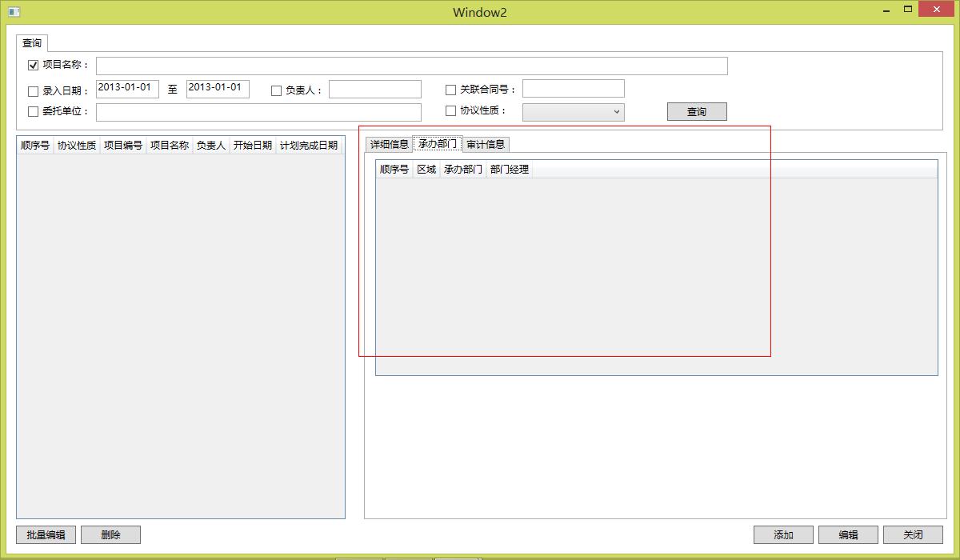The height and width of the screenshot is (560, 960).
Task: Click the start date field 2013-01-01
Action: point(127,89)
